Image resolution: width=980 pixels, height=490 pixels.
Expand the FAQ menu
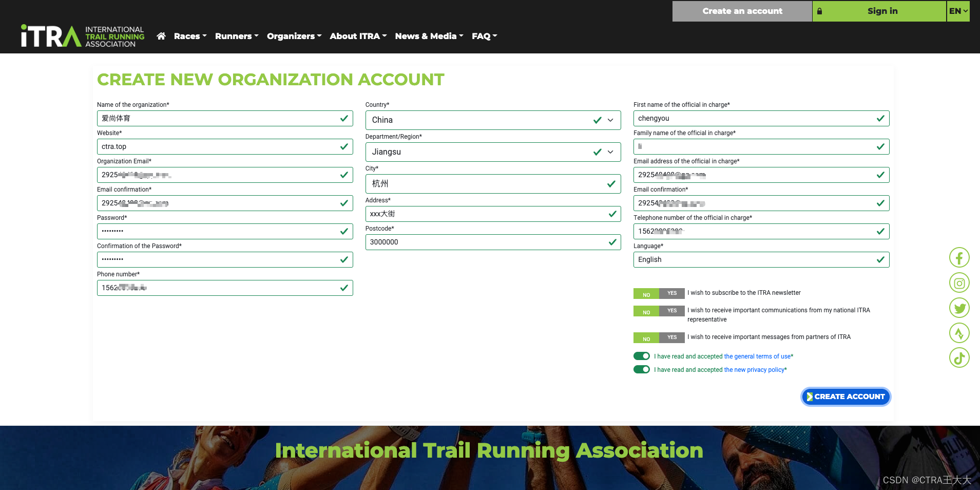coord(485,36)
